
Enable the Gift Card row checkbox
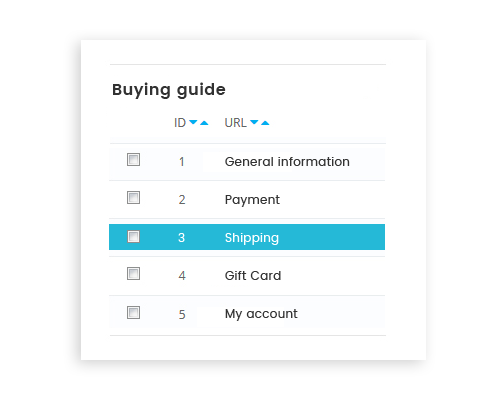tap(133, 274)
